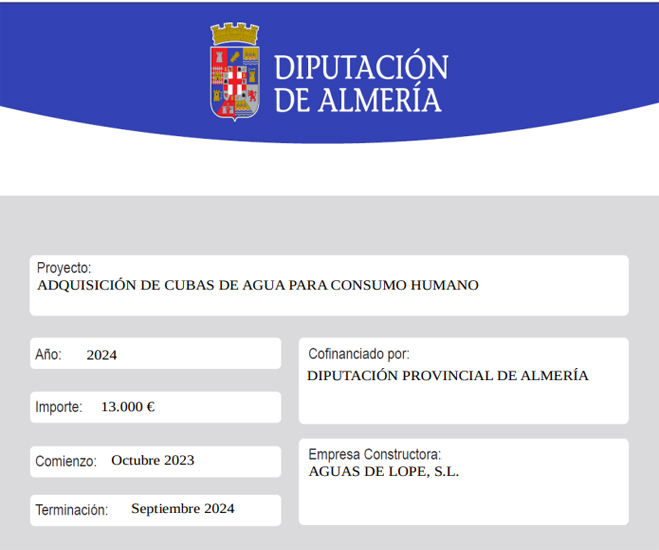This screenshot has height=550, width=659.
Task: Click the Cofinanciado por label
Action: 359,354
